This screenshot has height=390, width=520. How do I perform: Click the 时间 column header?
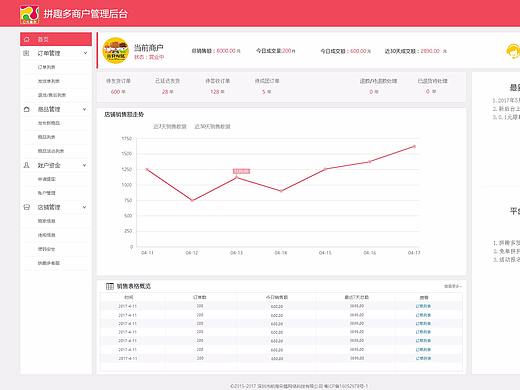tap(129, 297)
